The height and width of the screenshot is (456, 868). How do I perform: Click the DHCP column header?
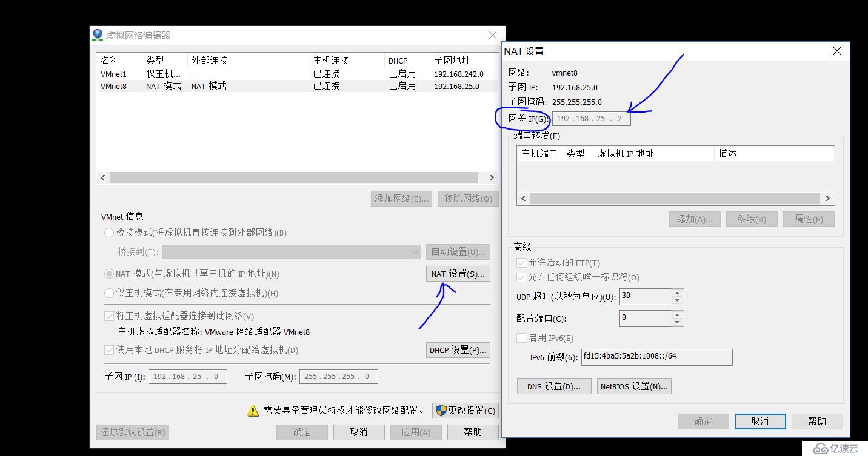407,61
